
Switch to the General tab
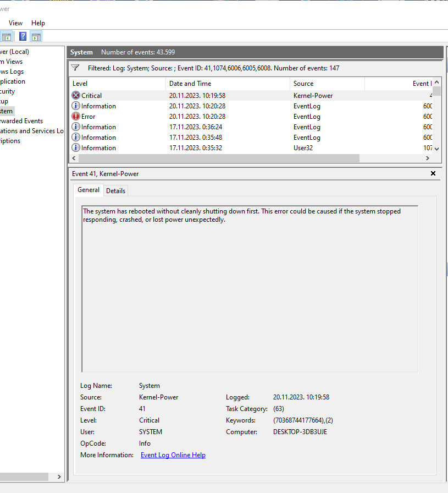89,190
